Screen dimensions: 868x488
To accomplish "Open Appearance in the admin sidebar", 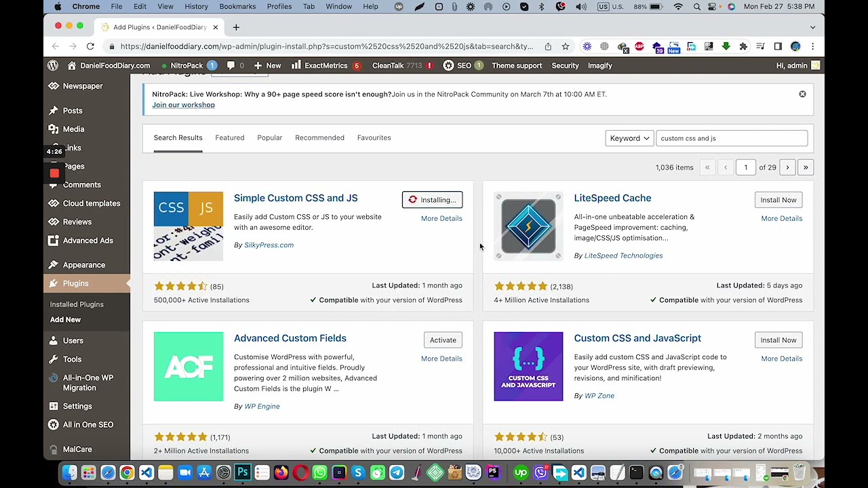I will [x=84, y=265].
